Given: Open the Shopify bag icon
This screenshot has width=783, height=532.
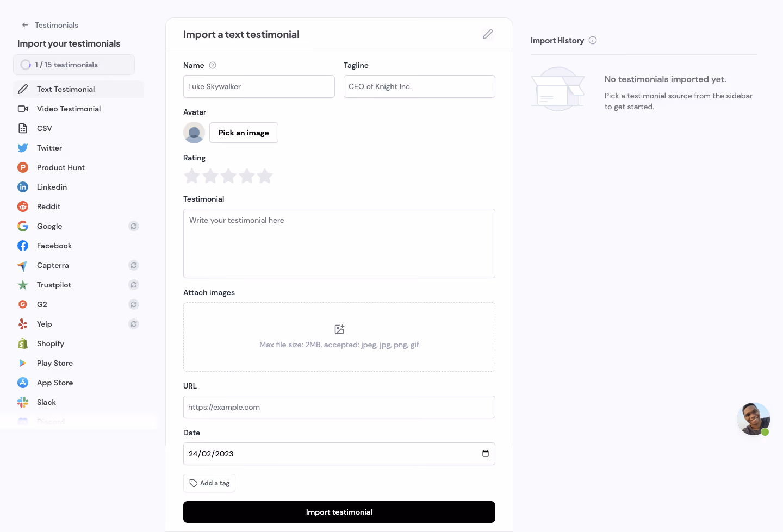Looking at the screenshot, I should coord(23,343).
